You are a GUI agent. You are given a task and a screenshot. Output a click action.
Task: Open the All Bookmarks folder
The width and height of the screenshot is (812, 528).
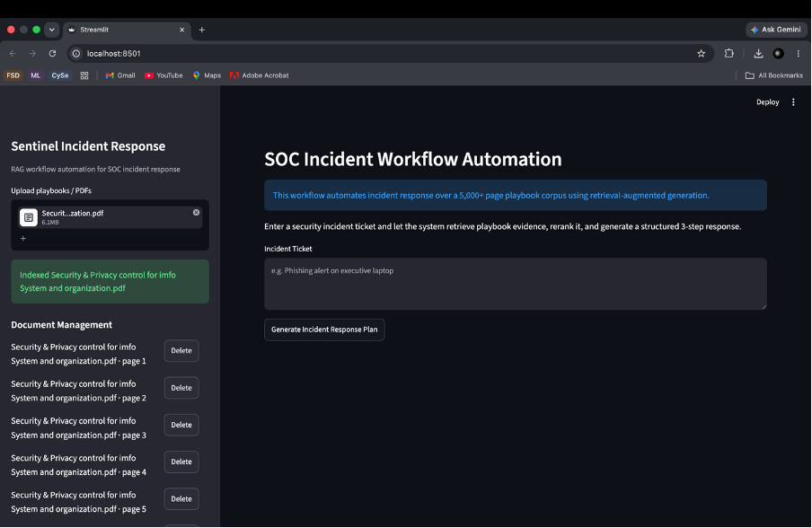click(773, 75)
